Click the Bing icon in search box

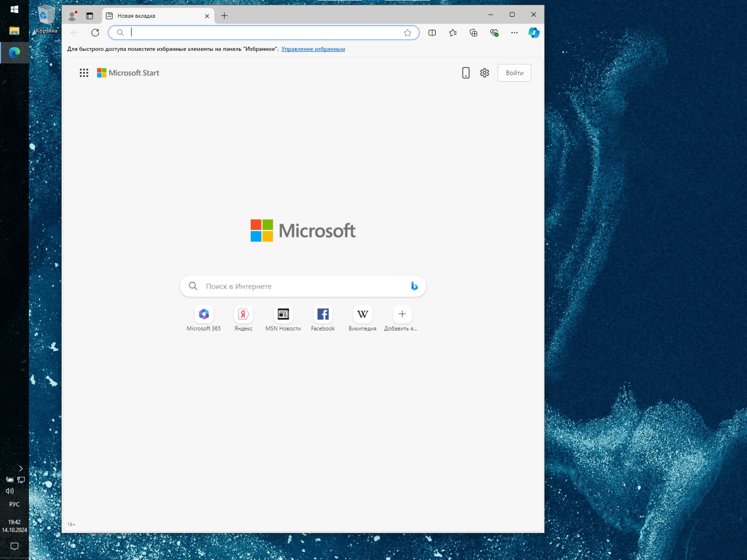pyautogui.click(x=414, y=286)
